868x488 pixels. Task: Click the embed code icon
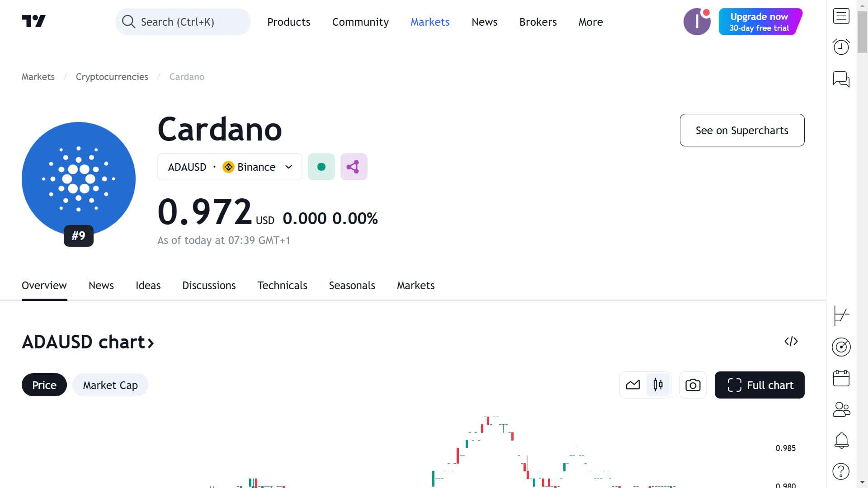tap(791, 342)
